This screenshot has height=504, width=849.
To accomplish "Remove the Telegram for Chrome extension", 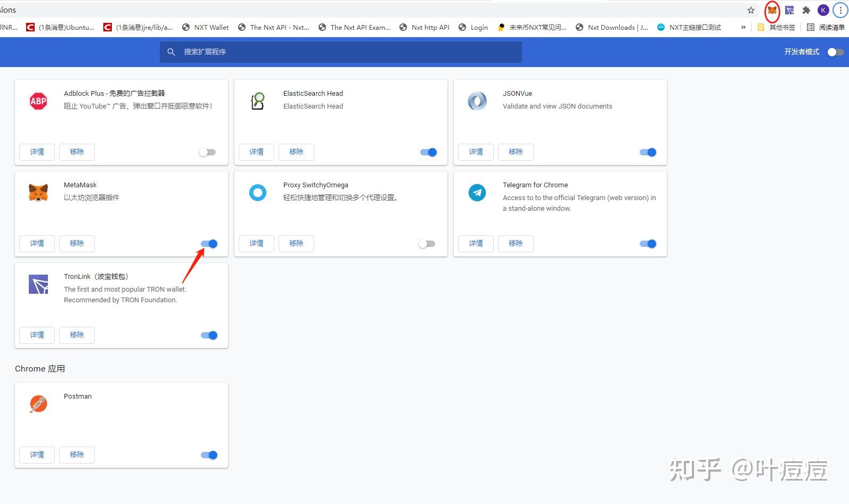I will [x=516, y=244].
